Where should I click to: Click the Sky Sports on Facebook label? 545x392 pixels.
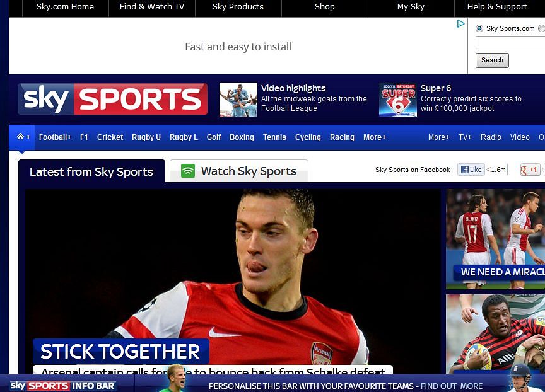(413, 170)
